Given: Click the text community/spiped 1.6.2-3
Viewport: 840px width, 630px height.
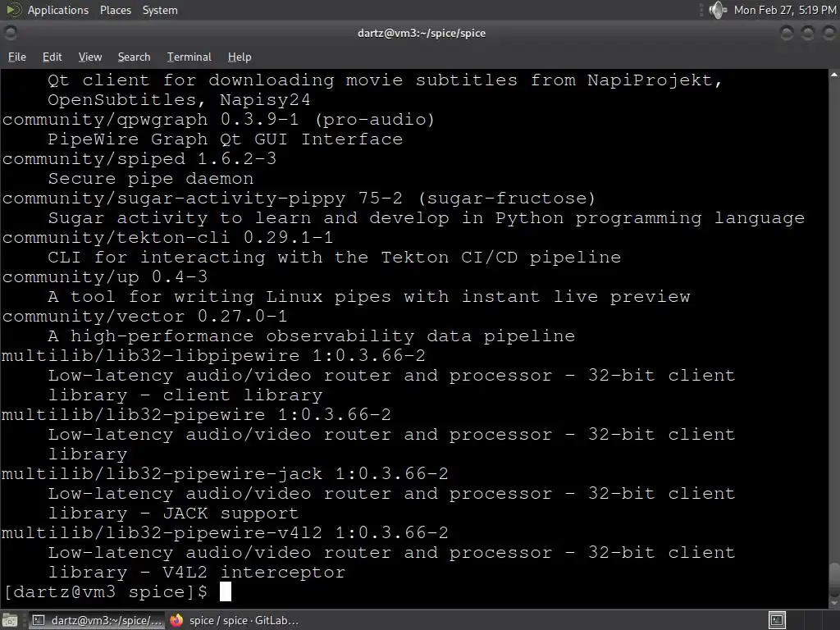Looking at the screenshot, I should coord(139,158).
